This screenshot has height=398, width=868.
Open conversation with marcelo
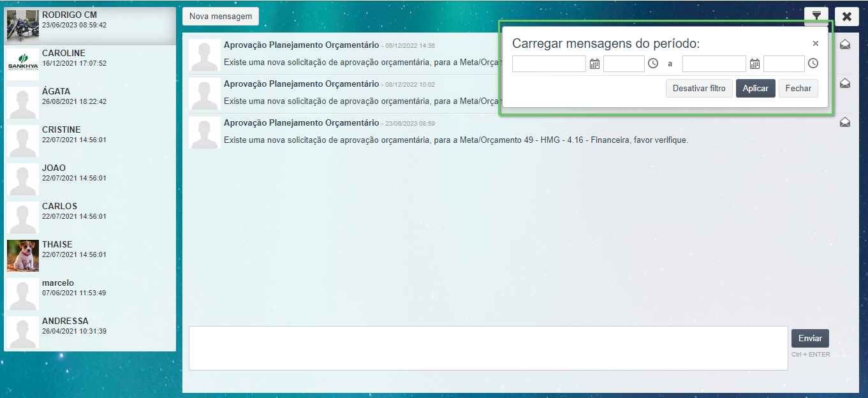click(90, 294)
